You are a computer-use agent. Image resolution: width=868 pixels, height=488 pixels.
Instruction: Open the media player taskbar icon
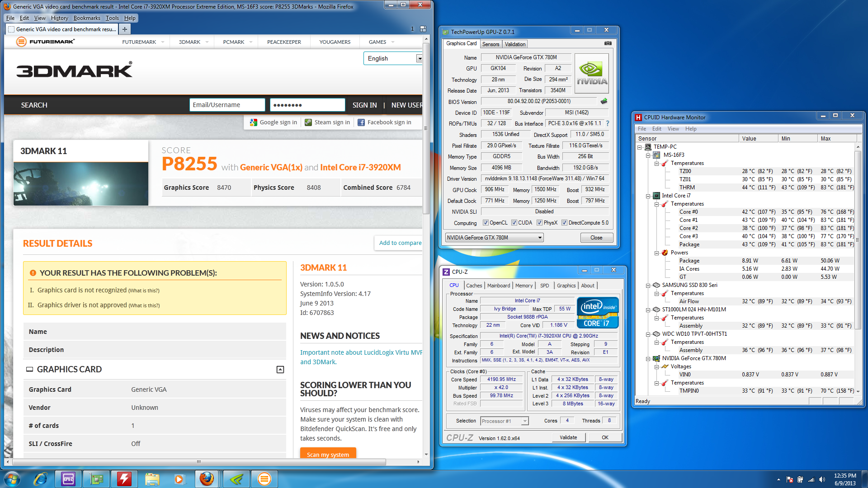[179, 479]
